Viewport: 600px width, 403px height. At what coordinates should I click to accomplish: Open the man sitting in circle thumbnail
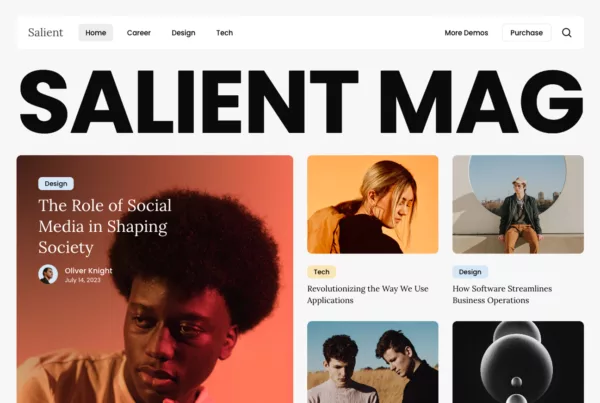click(518, 204)
